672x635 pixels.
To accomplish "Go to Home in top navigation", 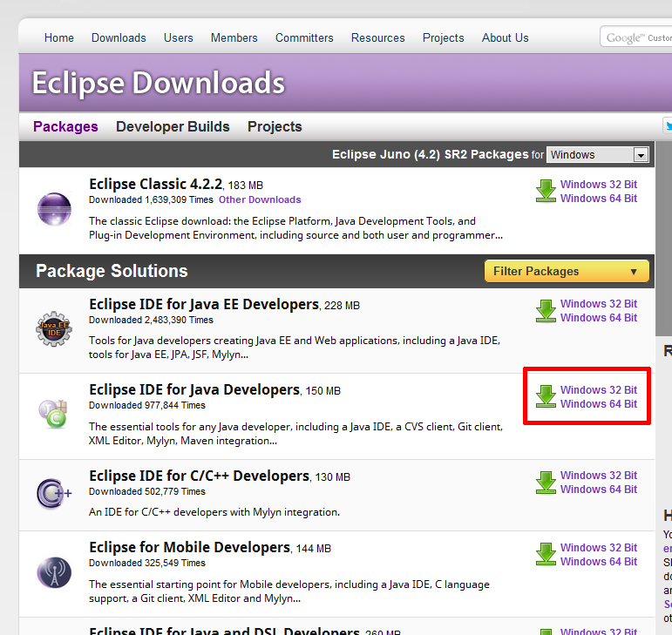I will click(59, 37).
